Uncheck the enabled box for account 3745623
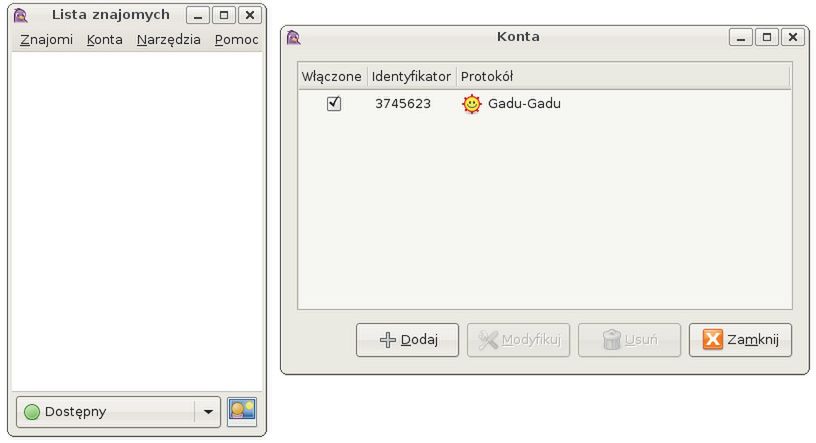Screen dimensions: 816x443 click(x=334, y=103)
